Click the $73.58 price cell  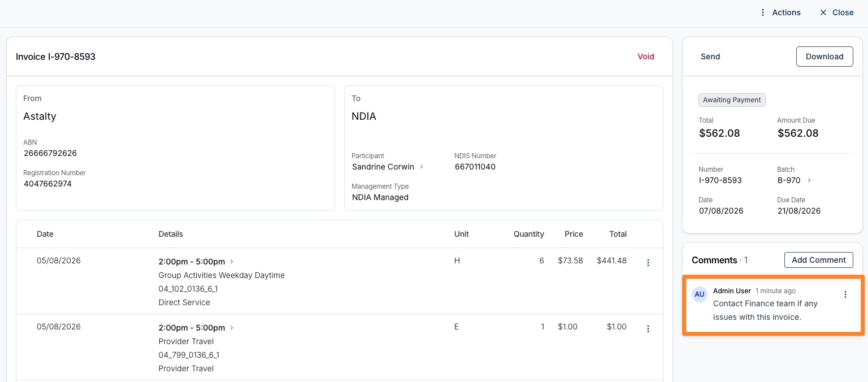[x=570, y=261]
